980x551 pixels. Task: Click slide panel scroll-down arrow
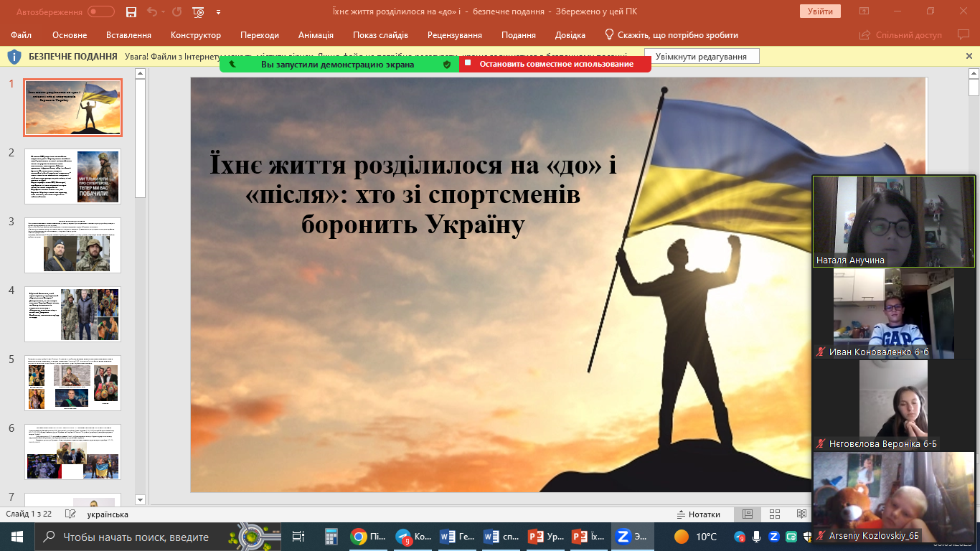pos(141,499)
